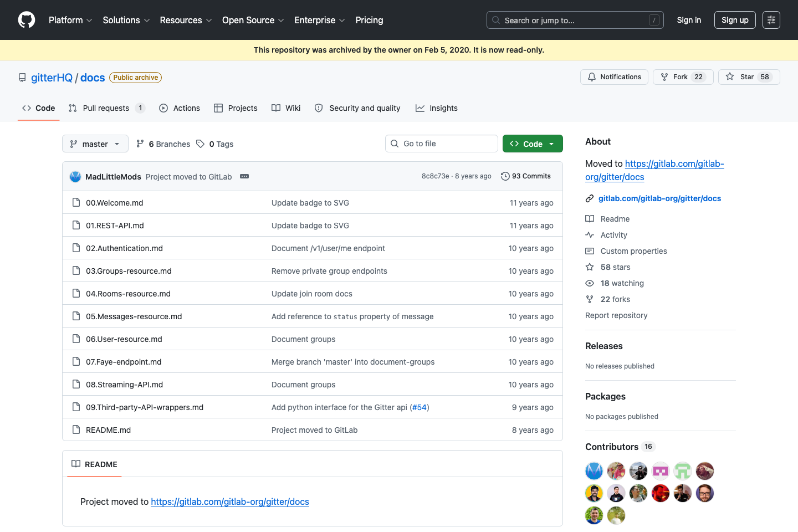Click the link icon beside gitlab.com/gitlab-org/gitter/docs

click(x=590, y=198)
